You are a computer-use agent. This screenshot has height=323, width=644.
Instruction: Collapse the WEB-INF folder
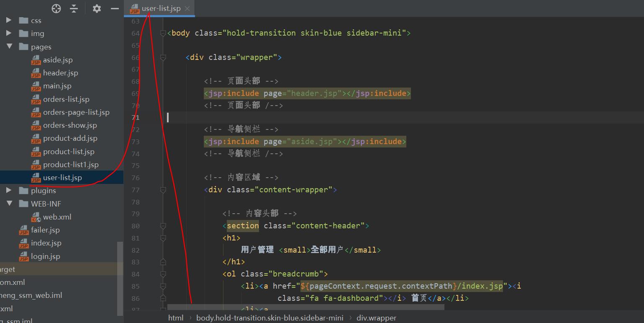pyautogui.click(x=9, y=203)
